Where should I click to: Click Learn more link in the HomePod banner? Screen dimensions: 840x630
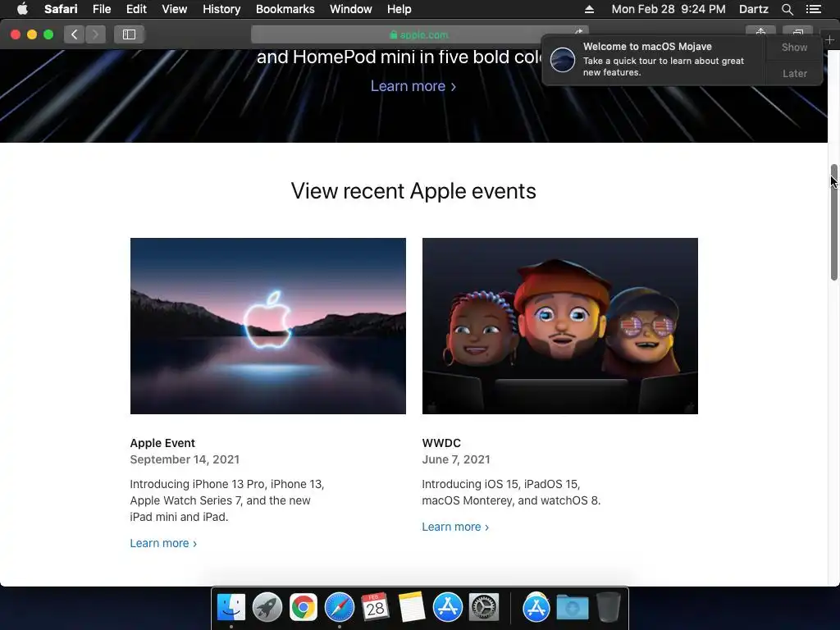coord(413,86)
